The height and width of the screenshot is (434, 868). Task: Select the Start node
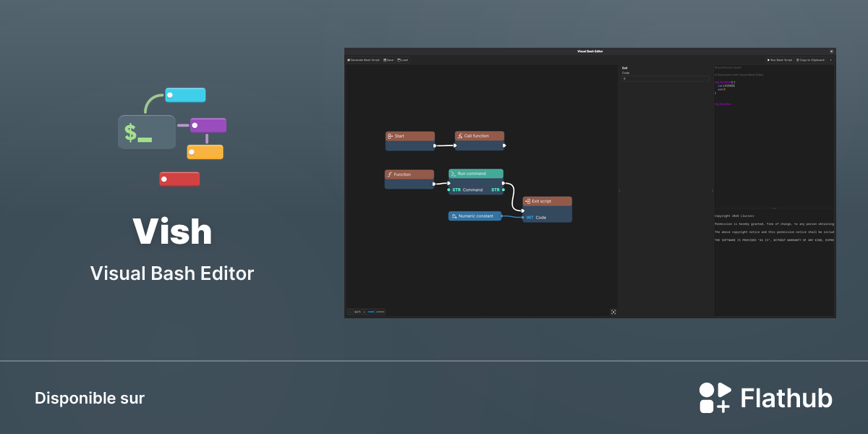pyautogui.click(x=410, y=140)
